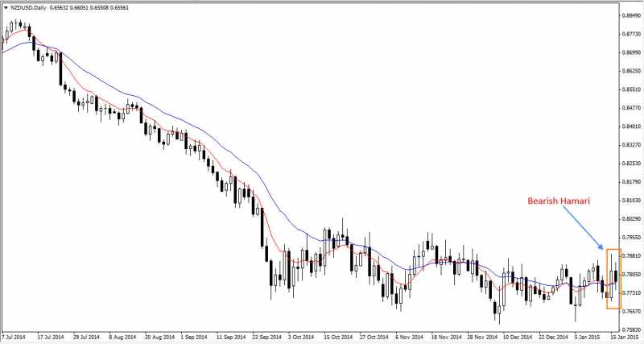The height and width of the screenshot is (344, 644).
Task: Click the 0.78810 price axis label
Action: (x=630, y=256)
